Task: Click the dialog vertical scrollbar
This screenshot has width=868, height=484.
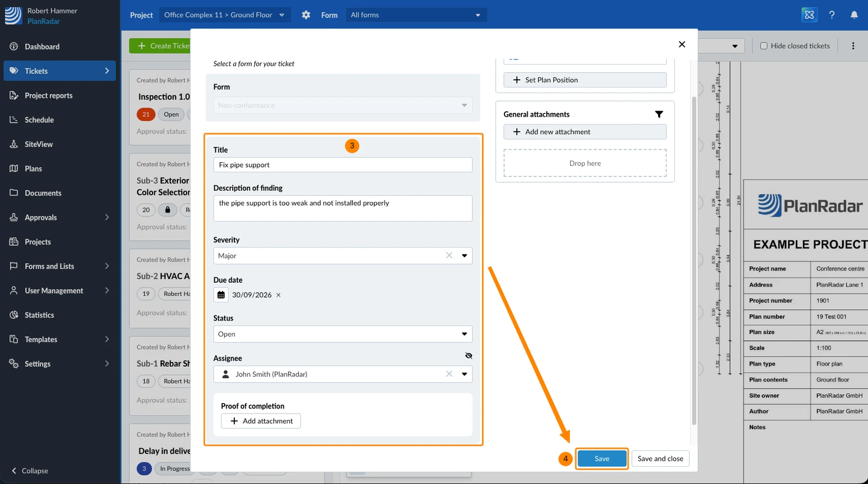Action: coord(694,260)
